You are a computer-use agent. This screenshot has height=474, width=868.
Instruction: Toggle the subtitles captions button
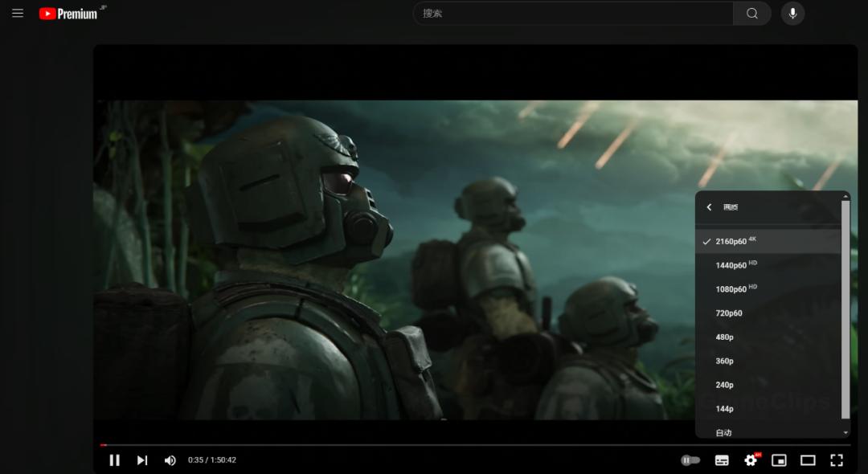point(722,460)
